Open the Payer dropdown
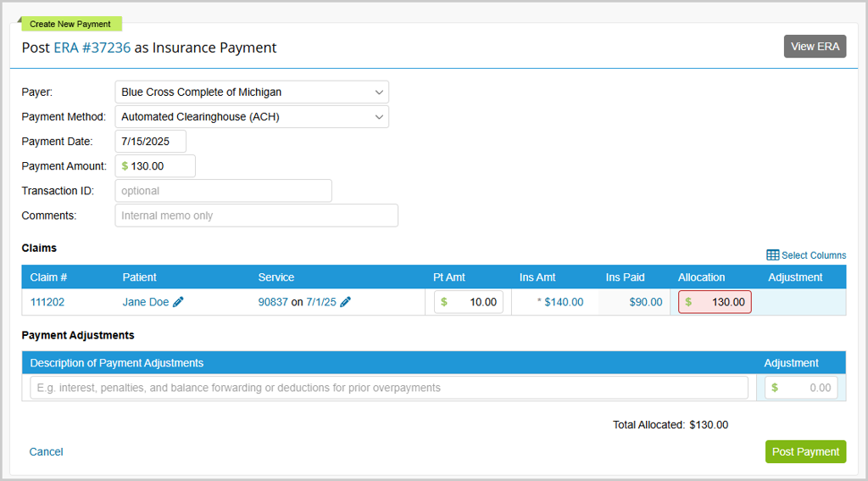The image size is (868, 481). tap(252, 92)
